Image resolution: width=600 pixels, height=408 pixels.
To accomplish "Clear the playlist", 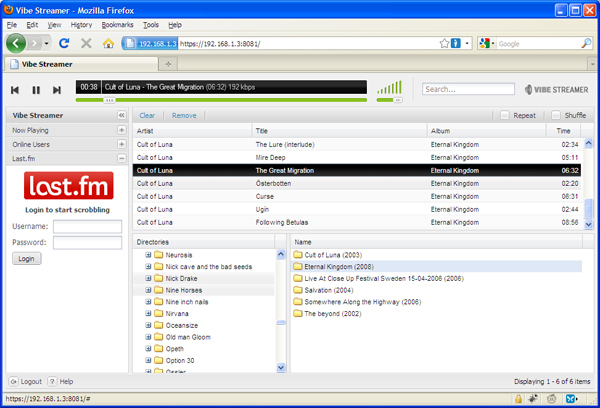I will tap(147, 116).
